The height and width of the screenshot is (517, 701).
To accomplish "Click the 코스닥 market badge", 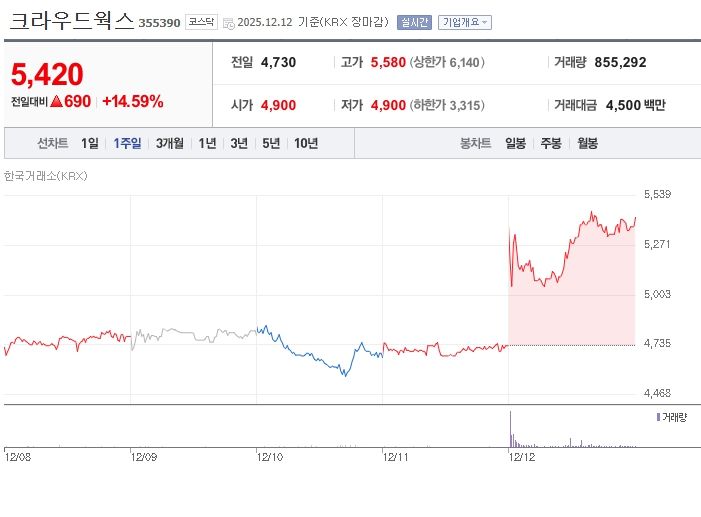I will pos(201,22).
